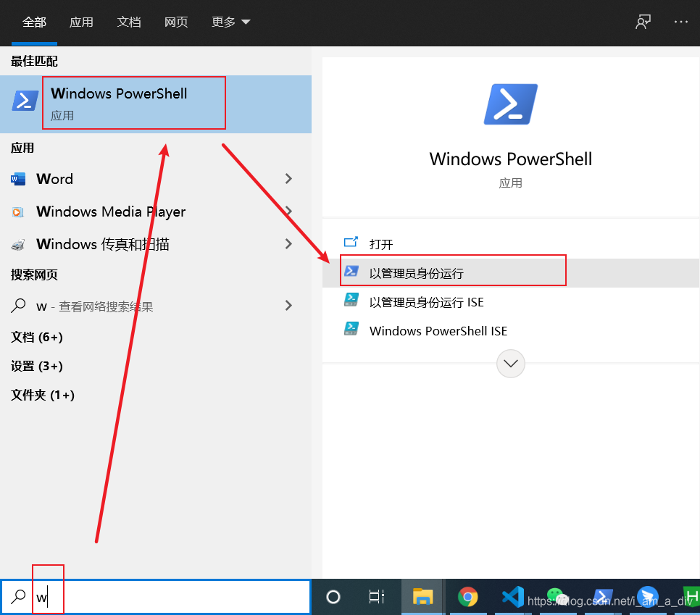Expand Windows Media Player chevron
Image resolution: width=700 pixels, height=615 pixels.
tap(288, 211)
